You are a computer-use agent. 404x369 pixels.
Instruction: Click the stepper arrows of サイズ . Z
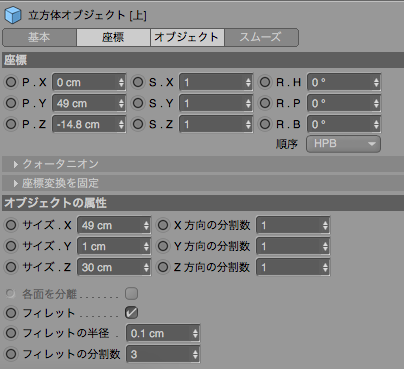point(146,267)
